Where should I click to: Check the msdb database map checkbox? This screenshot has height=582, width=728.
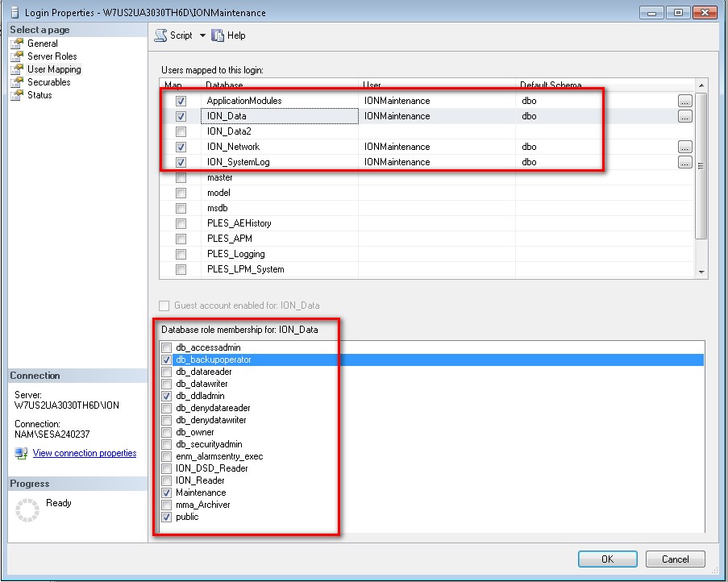coord(181,208)
